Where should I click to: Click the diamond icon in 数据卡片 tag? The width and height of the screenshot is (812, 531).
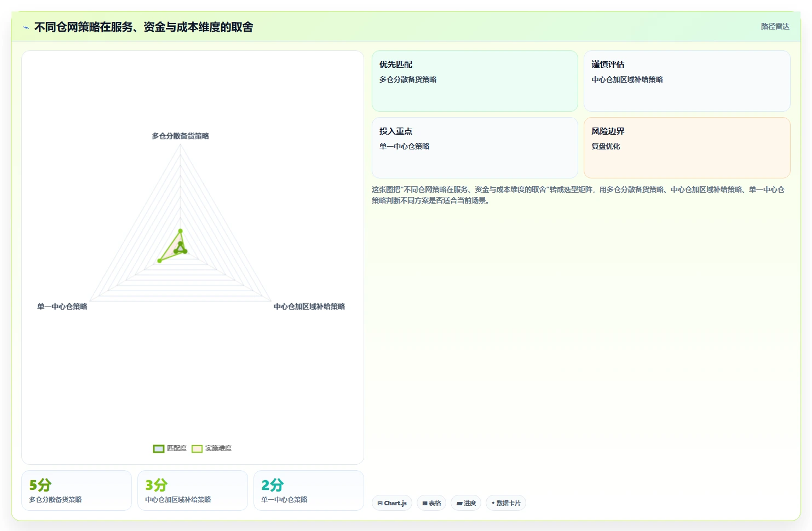click(x=493, y=503)
